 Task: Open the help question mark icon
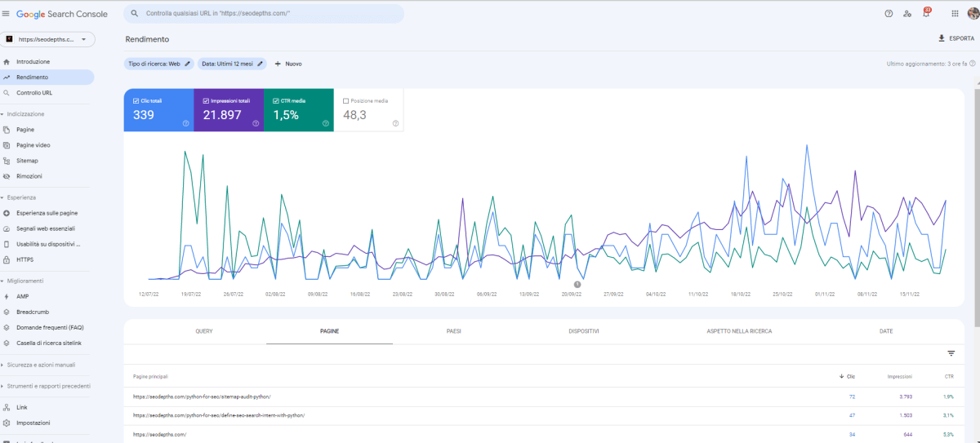tap(889, 13)
